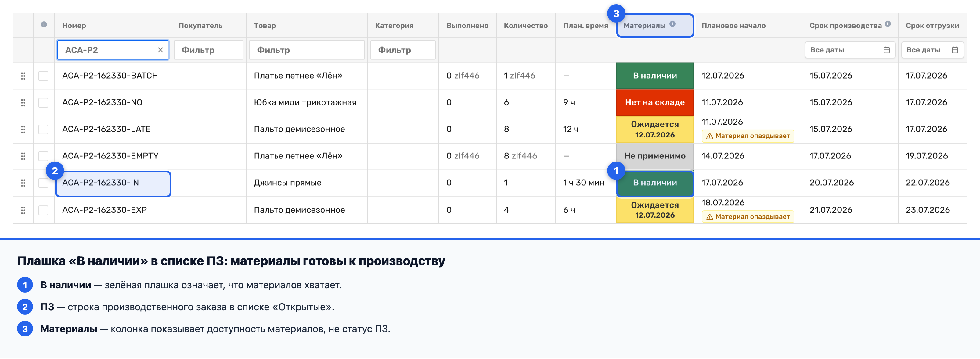
Task: Open Срок отгрузки 'Все даты' date picker
Action: click(x=932, y=50)
